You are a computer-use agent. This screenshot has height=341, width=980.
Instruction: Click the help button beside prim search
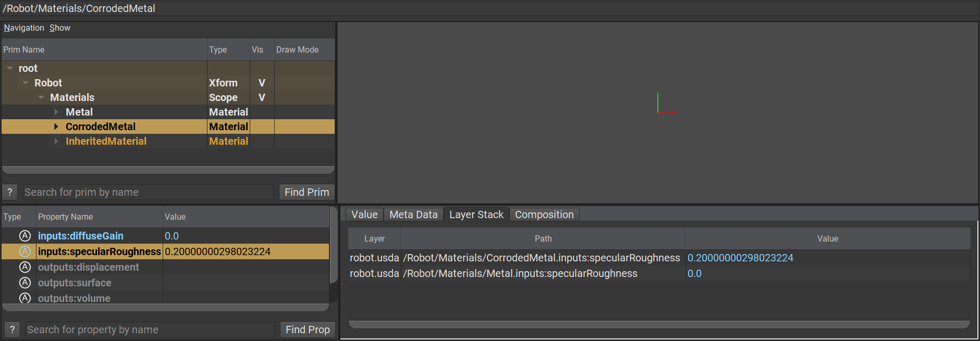coord(10,192)
